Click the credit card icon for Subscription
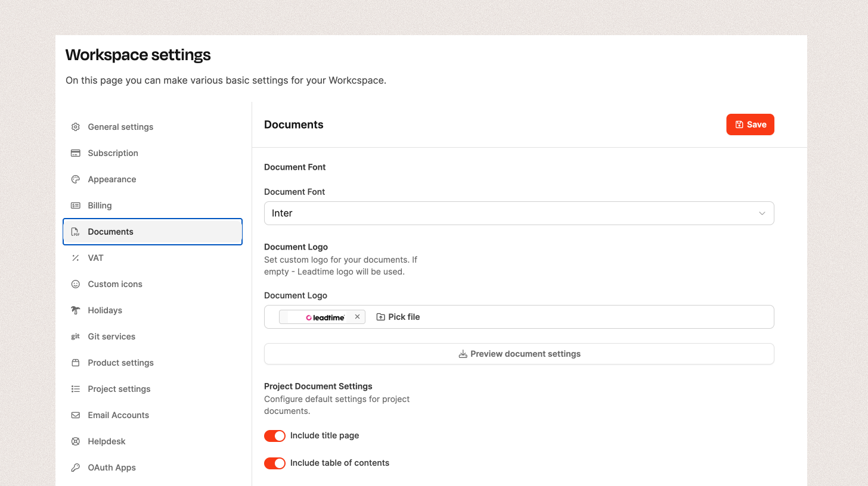 point(76,153)
